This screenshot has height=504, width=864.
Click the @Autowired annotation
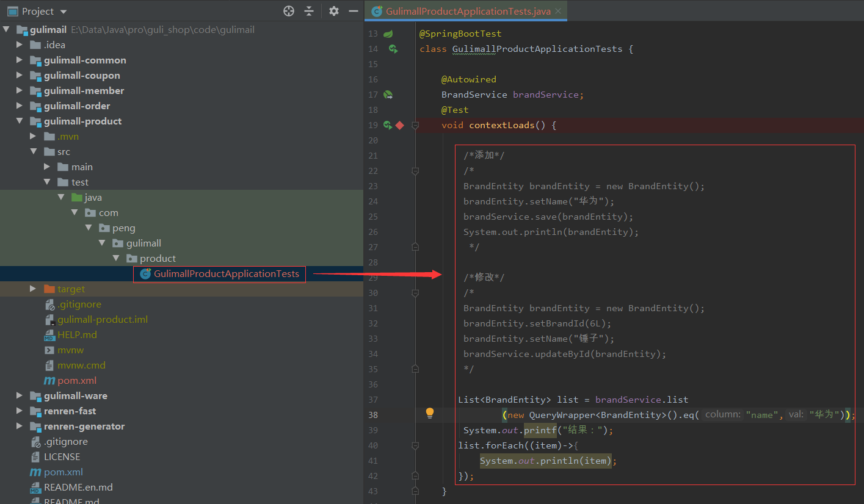469,79
